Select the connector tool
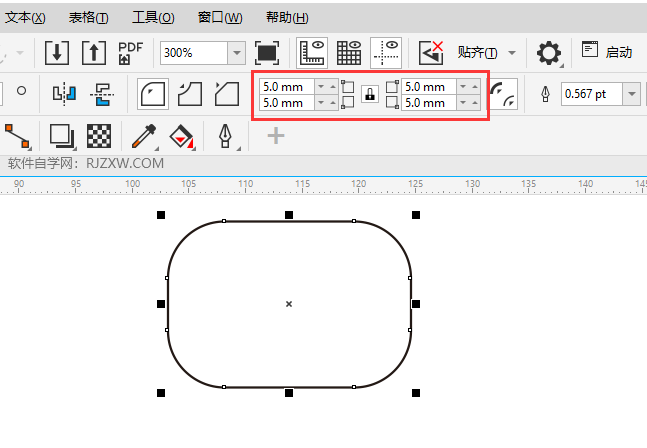The height and width of the screenshot is (448, 647). coord(17,136)
